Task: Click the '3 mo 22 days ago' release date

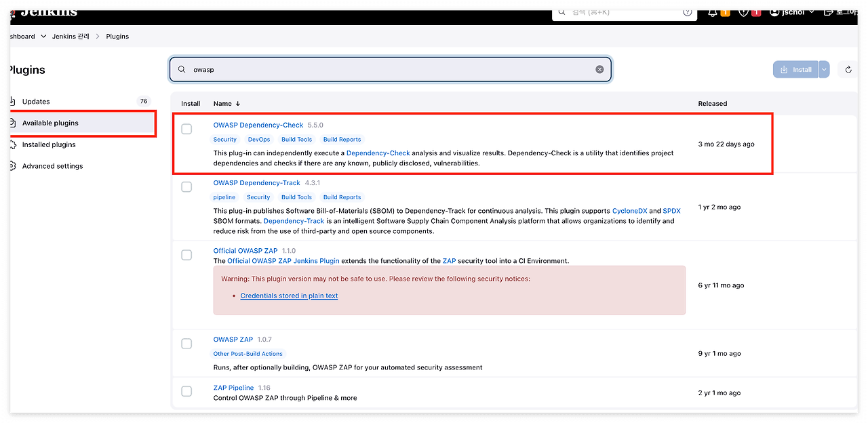Action: (726, 144)
